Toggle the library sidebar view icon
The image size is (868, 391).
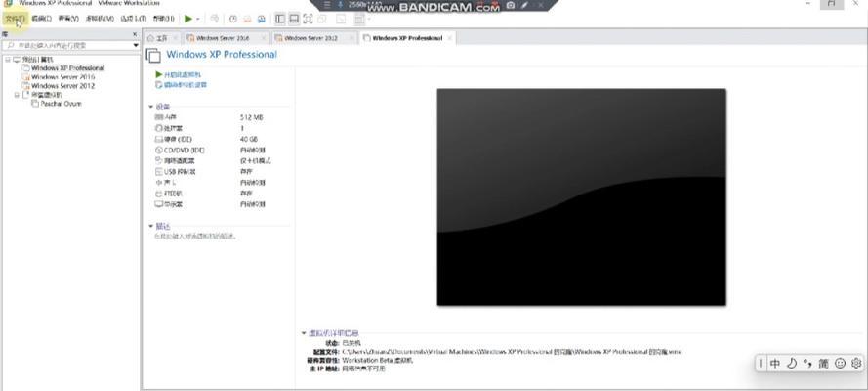tap(280, 19)
